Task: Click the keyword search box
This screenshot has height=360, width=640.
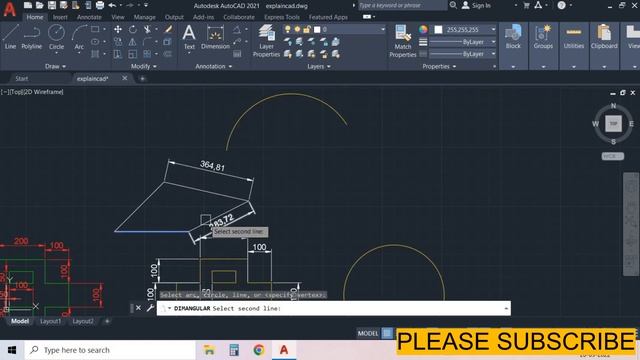Action: pyautogui.click(x=402, y=5)
